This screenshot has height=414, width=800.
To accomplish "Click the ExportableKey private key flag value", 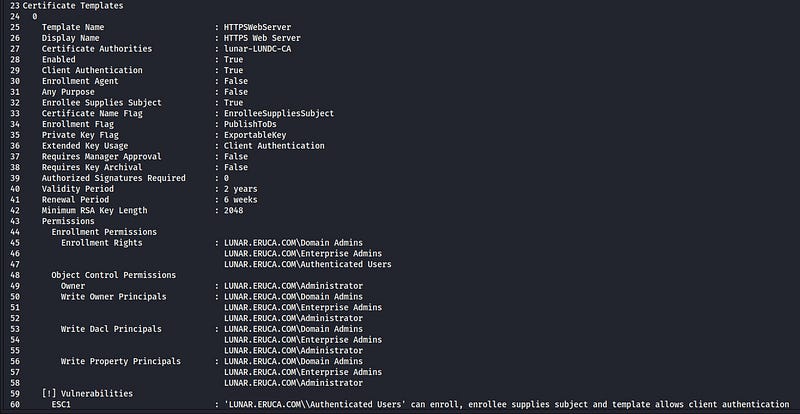I will click(x=255, y=135).
